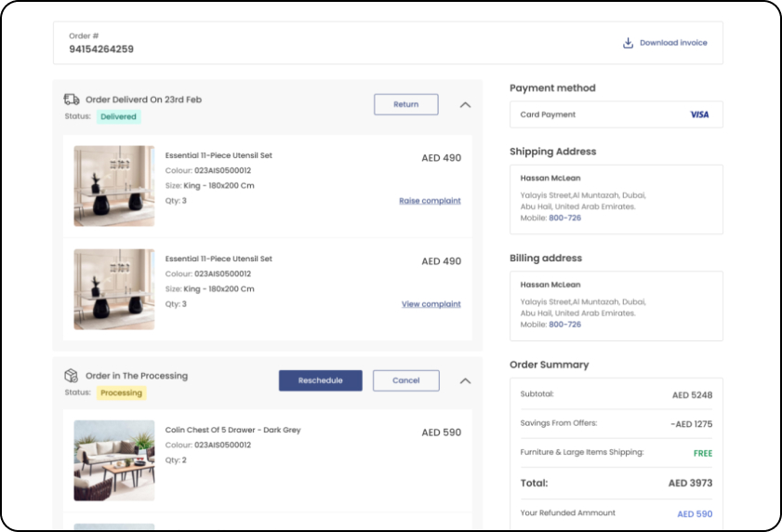Click the Reschedule button
The height and width of the screenshot is (532, 782).
[320, 380]
